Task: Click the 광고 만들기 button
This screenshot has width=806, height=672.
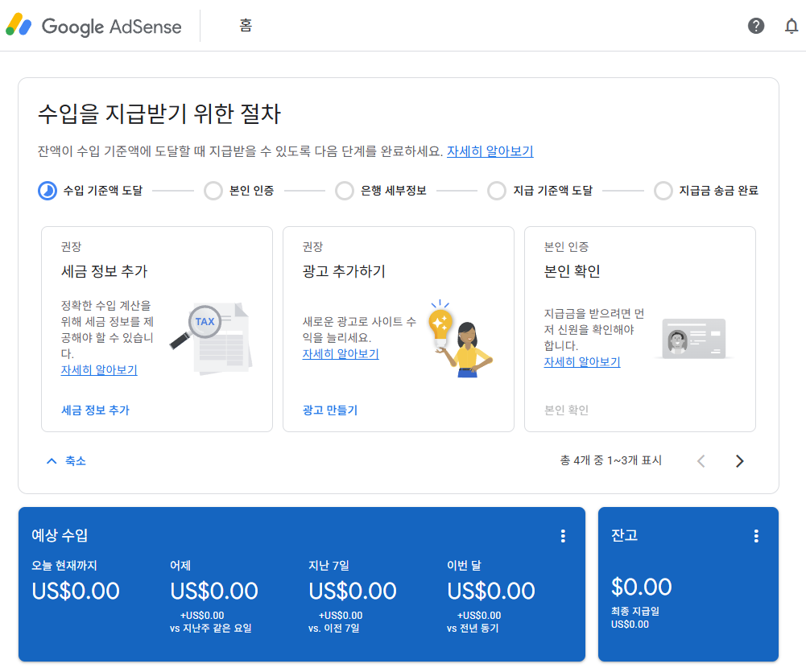Action: point(329,410)
